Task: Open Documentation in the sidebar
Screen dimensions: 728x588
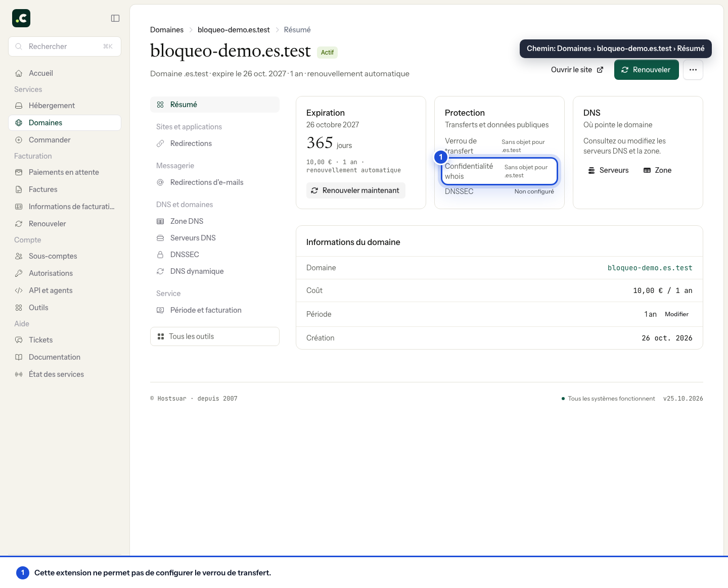Action: 65,357
